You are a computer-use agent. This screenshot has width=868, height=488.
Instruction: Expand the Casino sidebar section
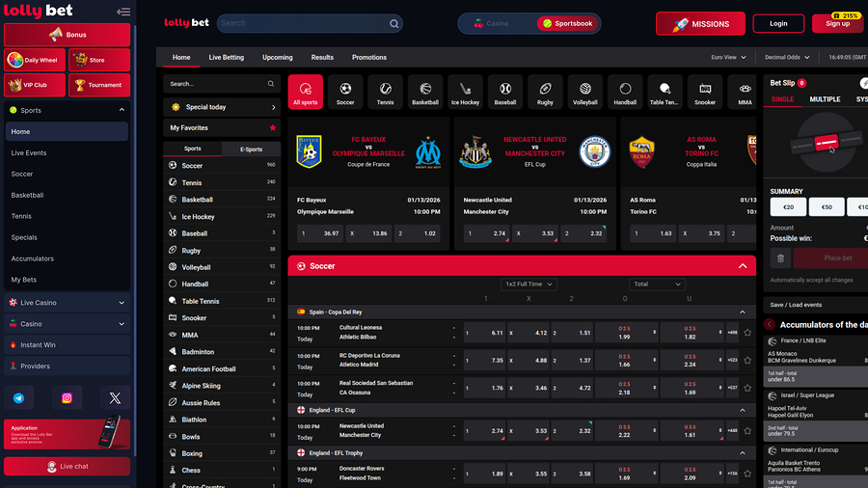tap(122, 324)
